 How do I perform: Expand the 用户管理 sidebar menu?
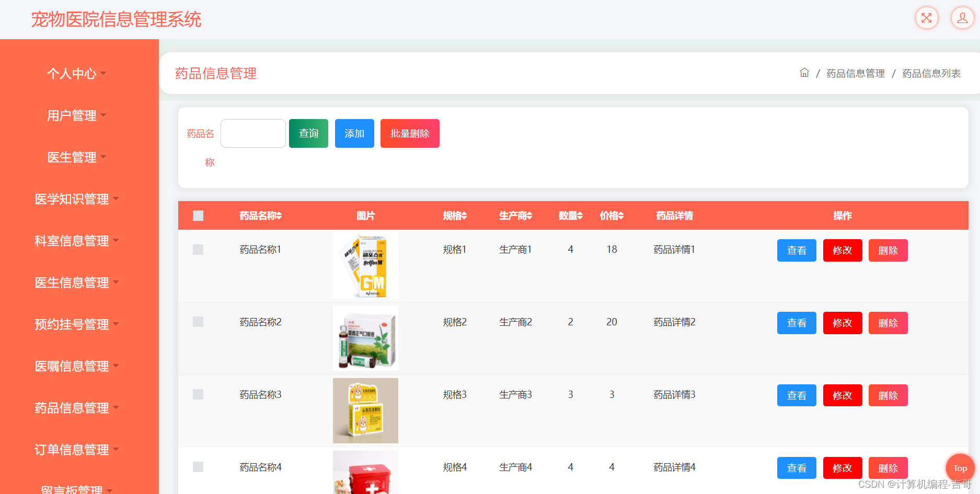(x=77, y=115)
